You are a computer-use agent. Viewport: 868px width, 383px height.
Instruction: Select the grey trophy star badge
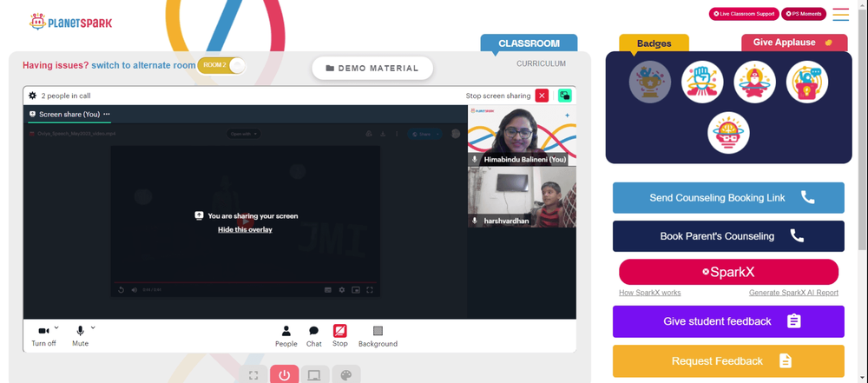tap(650, 82)
